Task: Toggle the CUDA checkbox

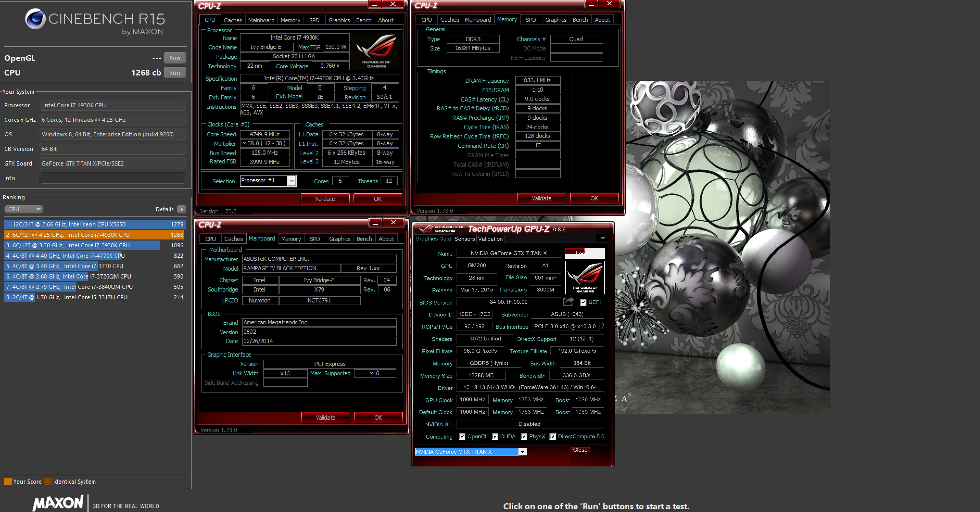Action: click(x=495, y=437)
